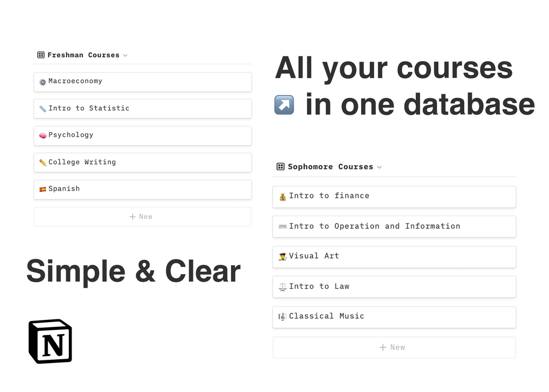Open Intro to Operation and Information card
Screen dimensions: 549x392
pos(394,227)
